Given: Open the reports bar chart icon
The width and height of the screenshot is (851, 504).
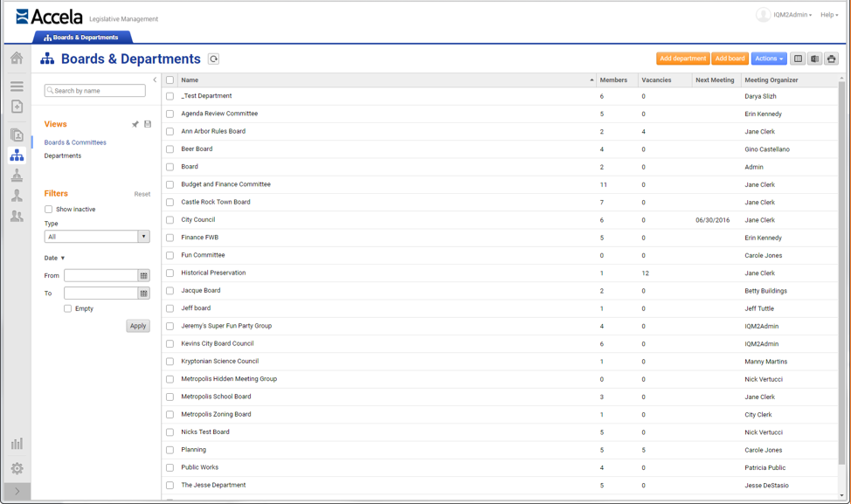Looking at the screenshot, I should [17, 443].
